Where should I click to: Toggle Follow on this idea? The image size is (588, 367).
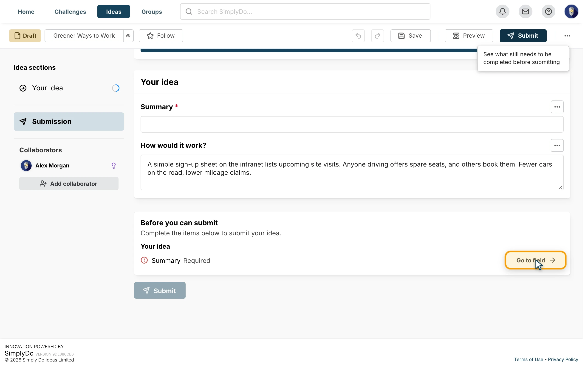pos(161,36)
